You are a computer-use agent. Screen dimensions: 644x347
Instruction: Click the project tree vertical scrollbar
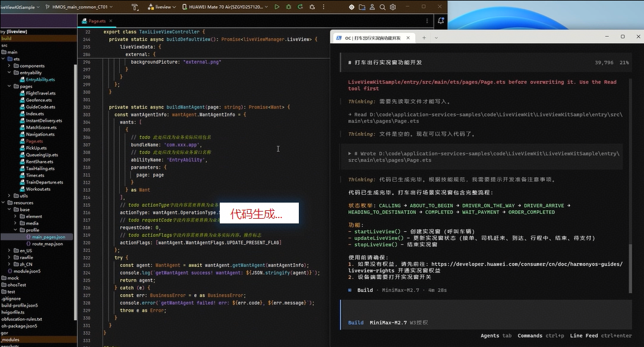pyautogui.click(x=75, y=191)
